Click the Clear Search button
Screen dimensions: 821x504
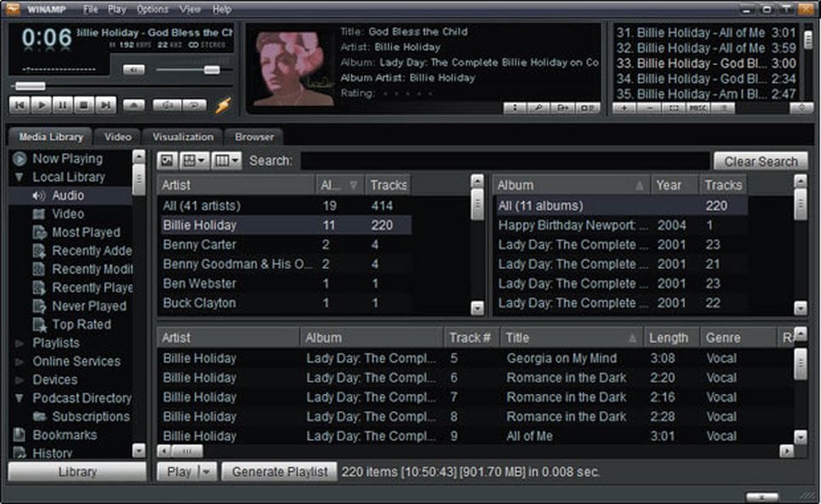tap(760, 162)
